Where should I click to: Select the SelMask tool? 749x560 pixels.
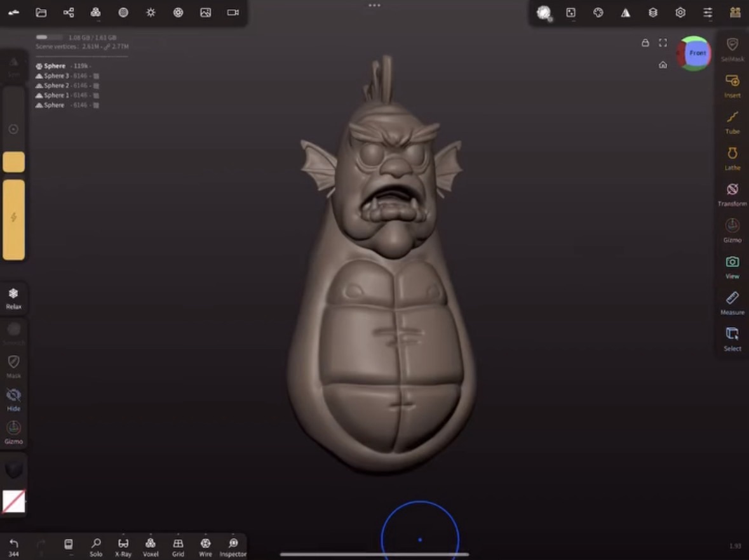tap(732, 48)
